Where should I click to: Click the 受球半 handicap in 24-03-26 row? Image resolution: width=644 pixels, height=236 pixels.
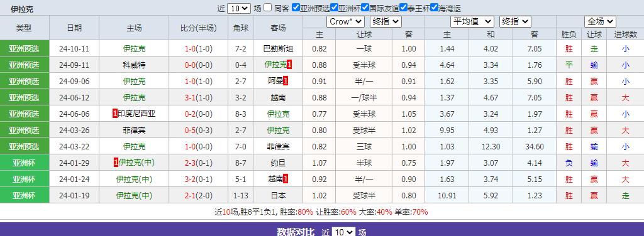click(x=364, y=131)
